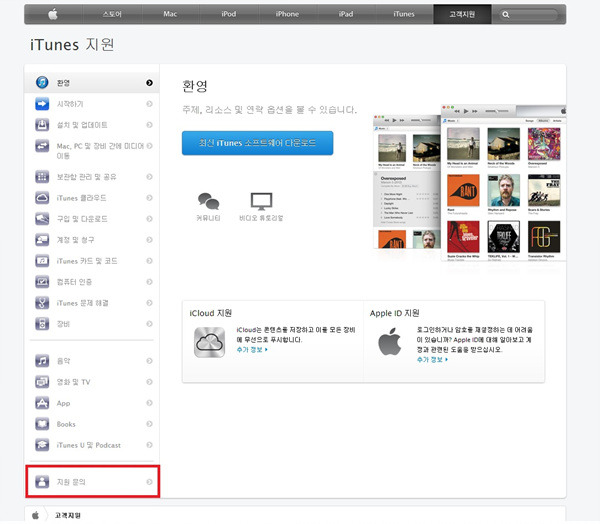This screenshot has height=524, width=600.
Task: Open the iTunes navigation item
Action: 404,14
